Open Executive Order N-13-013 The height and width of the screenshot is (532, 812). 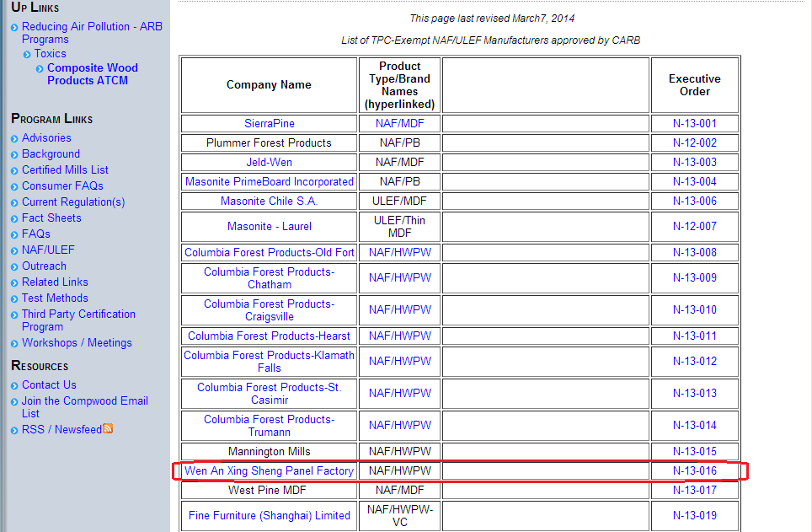(694, 394)
